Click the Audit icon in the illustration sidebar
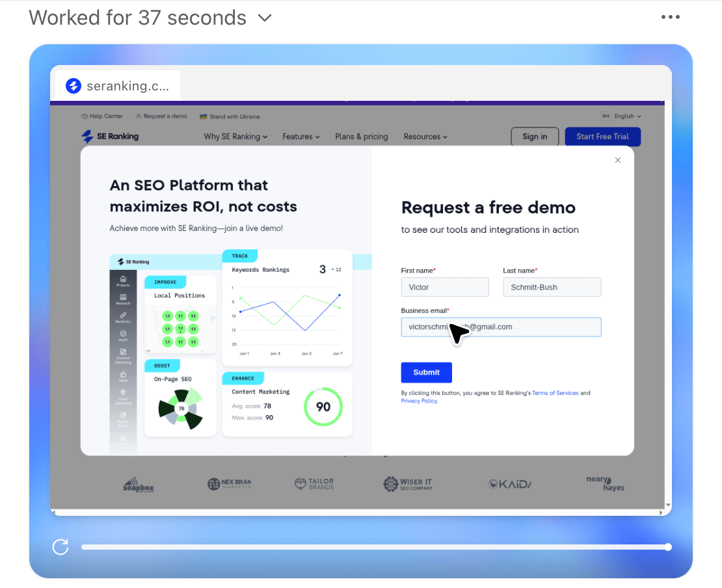722x588 pixels. tap(123, 335)
